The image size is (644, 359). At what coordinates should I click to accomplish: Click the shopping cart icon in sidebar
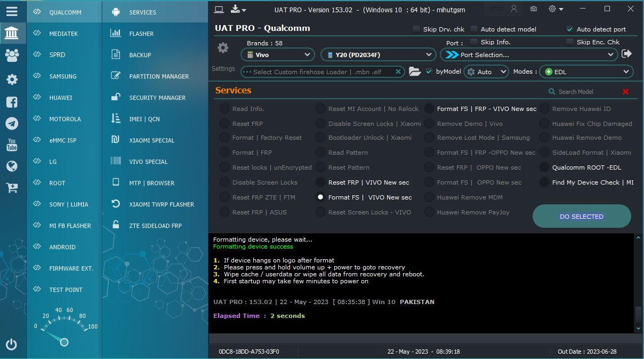[x=12, y=187]
